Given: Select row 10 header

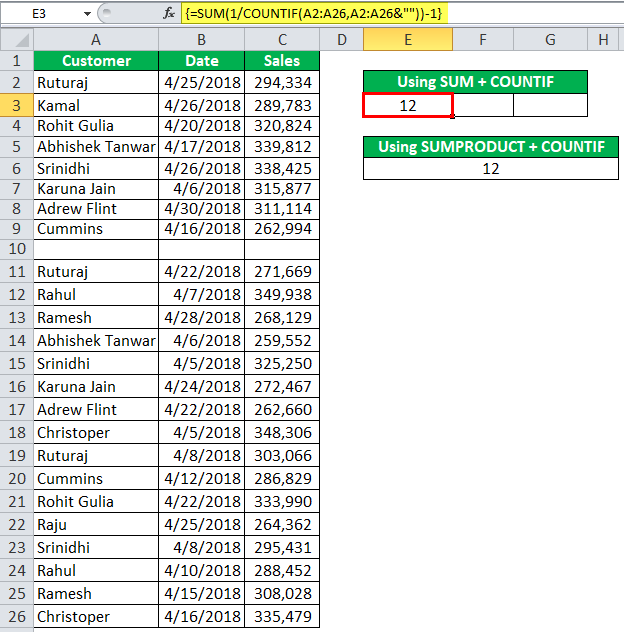Looking at the screenshot, I should [17, 249].
